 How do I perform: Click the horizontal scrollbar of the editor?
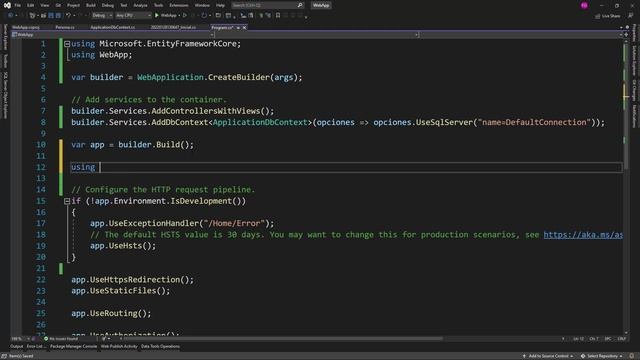[x=284, y=338]
